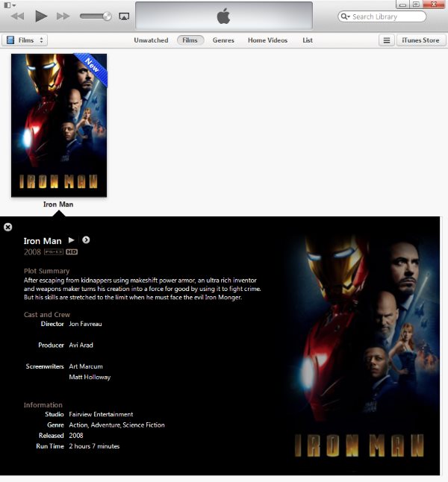
Task: Minimize the iTunes window
Action: click(402, 4)
